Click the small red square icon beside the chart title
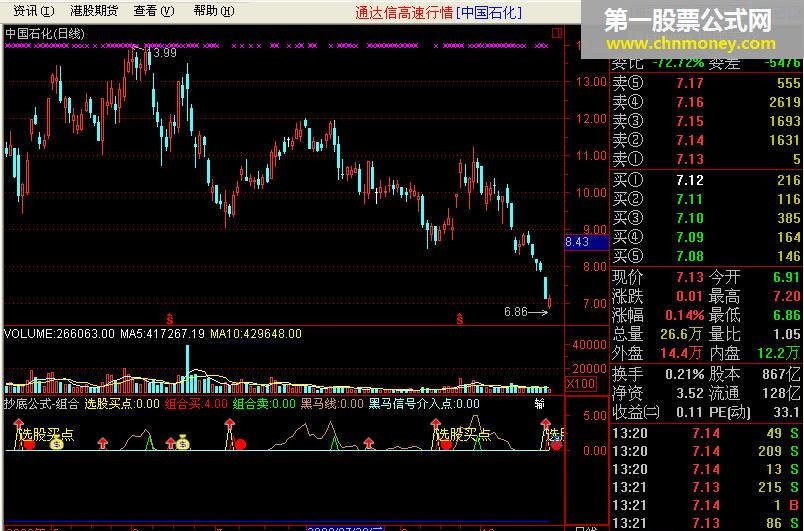 point(556,34)
